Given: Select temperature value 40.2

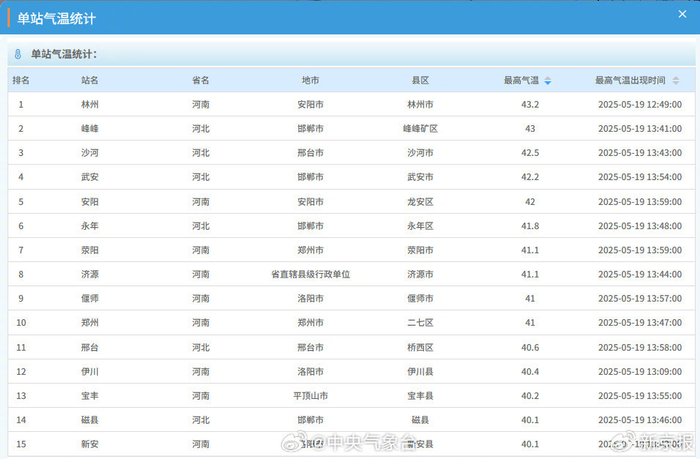Looking at the screenshot, I should coord(530,396).
